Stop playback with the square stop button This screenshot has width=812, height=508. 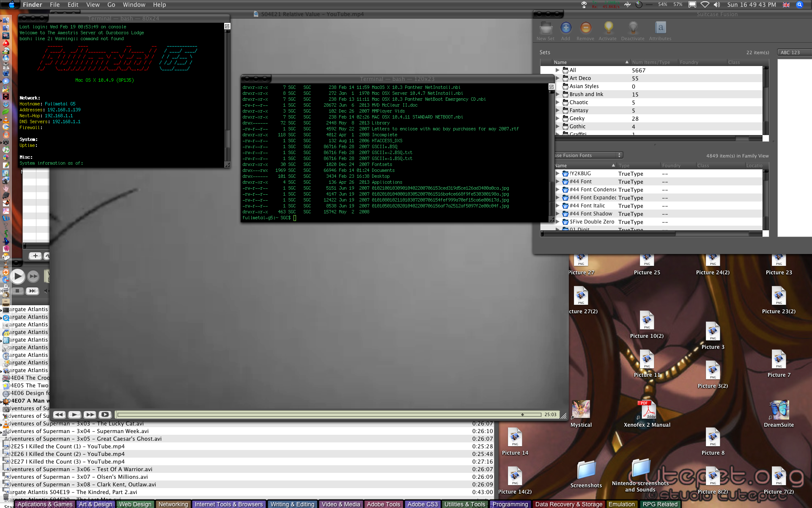pos(17,291)
